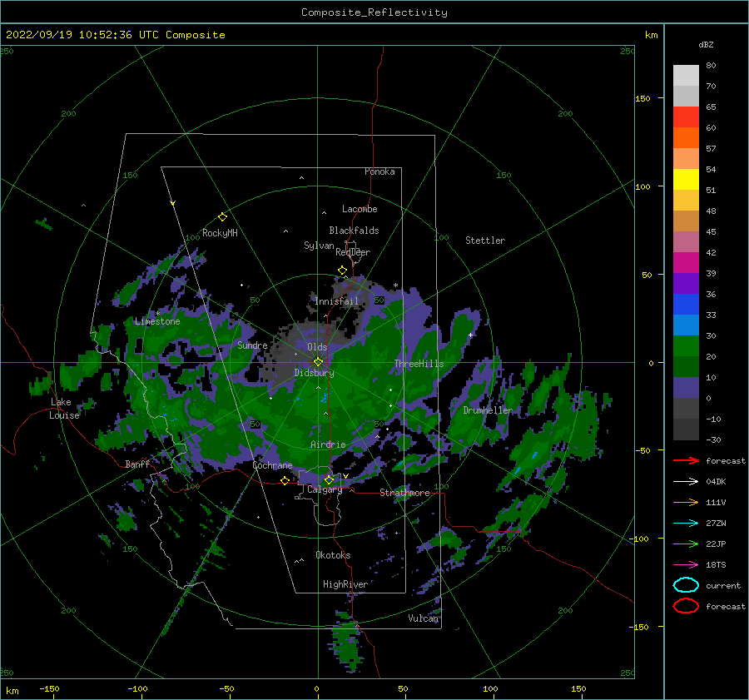This screenshot has height=700, width=749.
Task: Click the yellow station marker above Calgary
Action: pos(329,479)
